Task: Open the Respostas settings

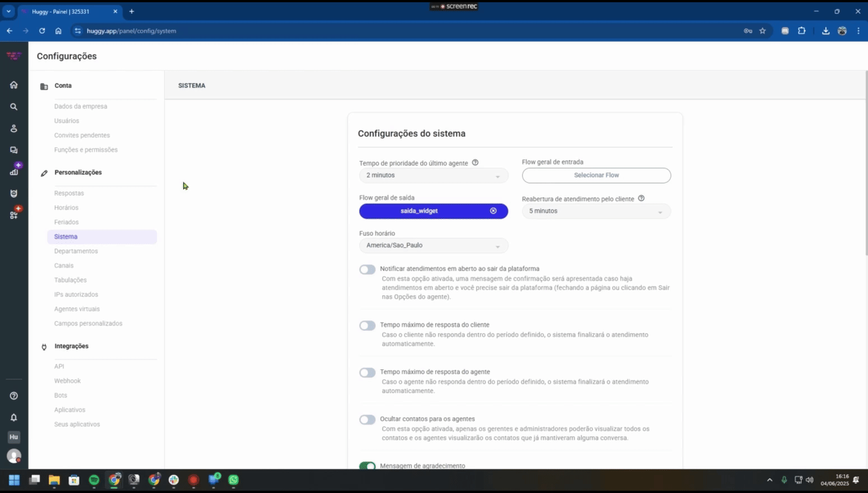Action: 69,193
